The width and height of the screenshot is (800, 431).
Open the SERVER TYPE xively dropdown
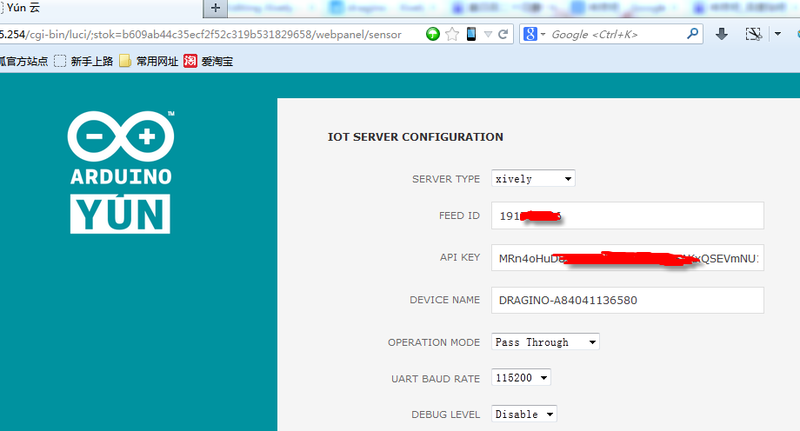click(533, 179)
